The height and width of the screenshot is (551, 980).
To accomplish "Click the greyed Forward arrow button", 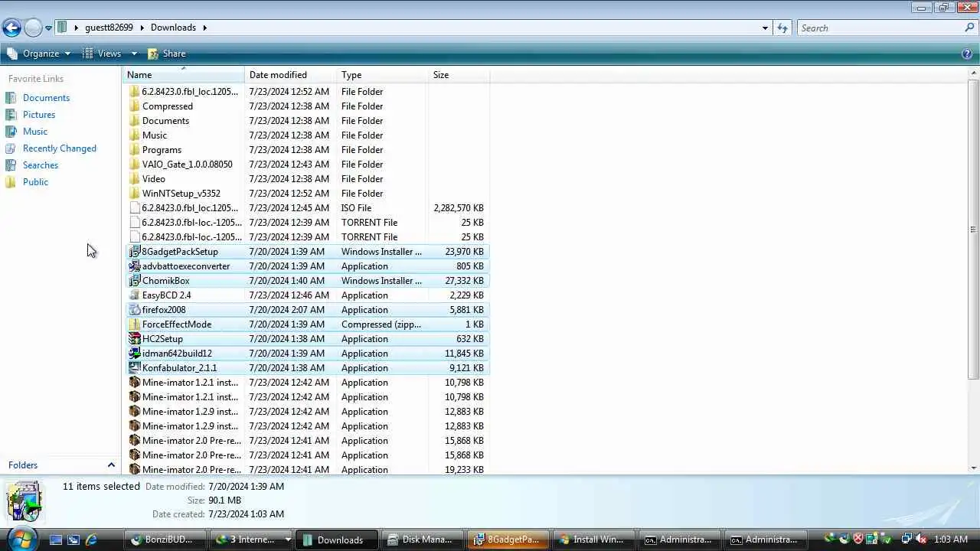I will pos(33,28).
